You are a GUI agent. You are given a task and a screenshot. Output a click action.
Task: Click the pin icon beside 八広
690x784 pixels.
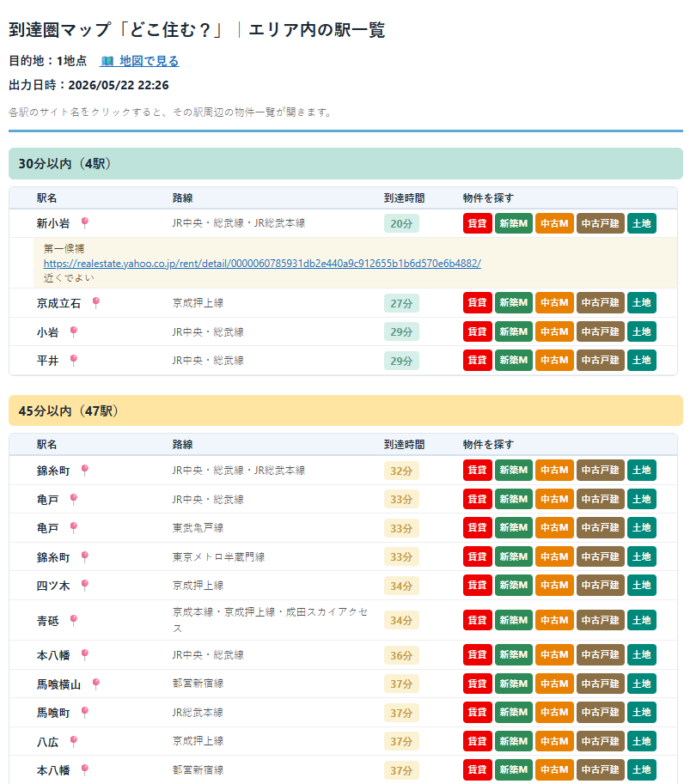[x=74, y=741]
